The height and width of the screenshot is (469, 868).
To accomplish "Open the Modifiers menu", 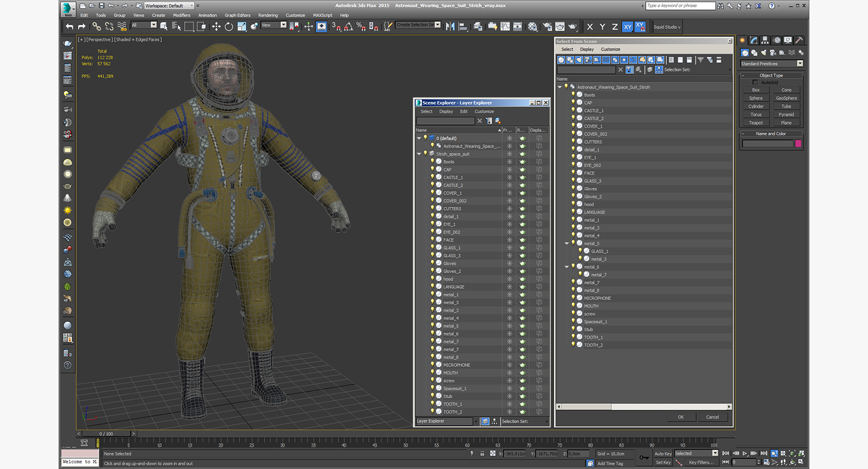I will click(181, 15).
